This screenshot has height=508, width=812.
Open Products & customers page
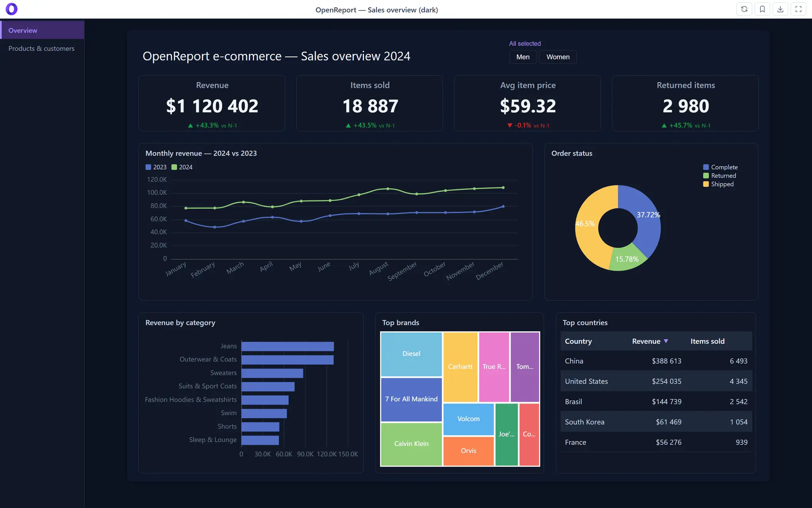point(42,48)
